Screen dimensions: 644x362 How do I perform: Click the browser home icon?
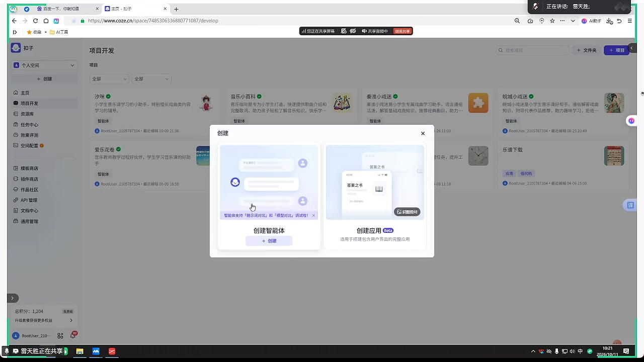46,21
